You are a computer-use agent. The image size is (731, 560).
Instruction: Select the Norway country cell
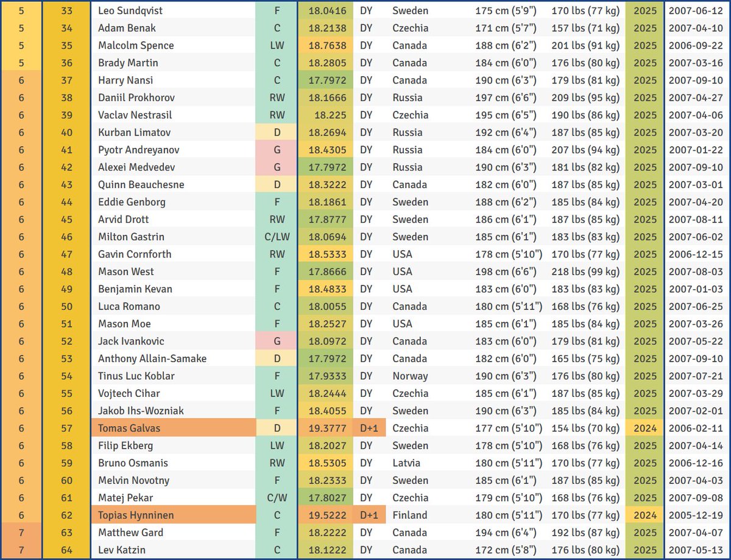410,376
